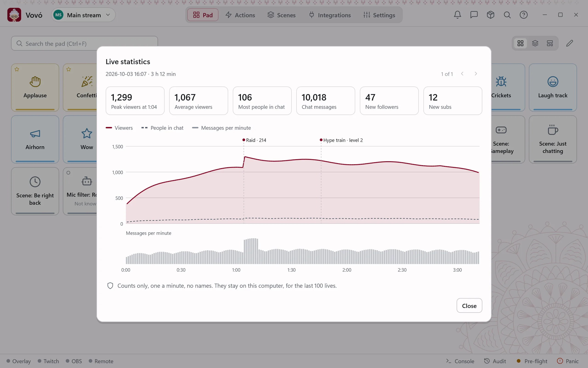
Task: Click the package cube icon
Action: [x=490, y=15]
